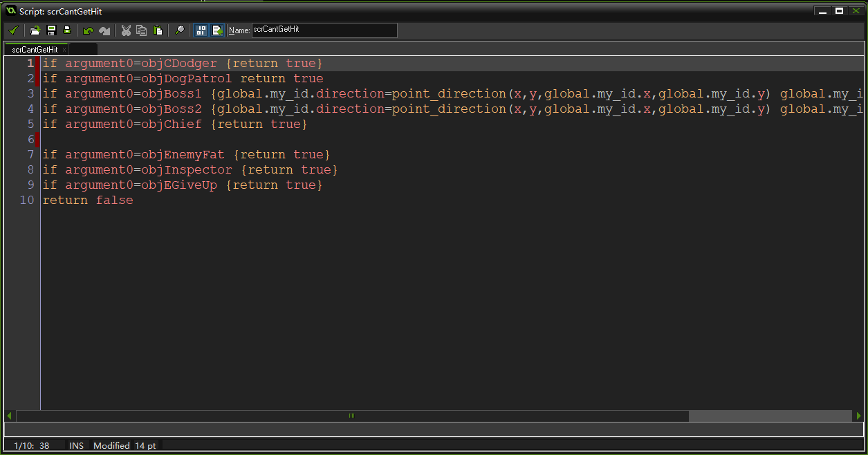The height and width of the screenshot is (455, 868).
Task: Click the '1/10: 38' cursor position status
Action: [x=32, y=446]
